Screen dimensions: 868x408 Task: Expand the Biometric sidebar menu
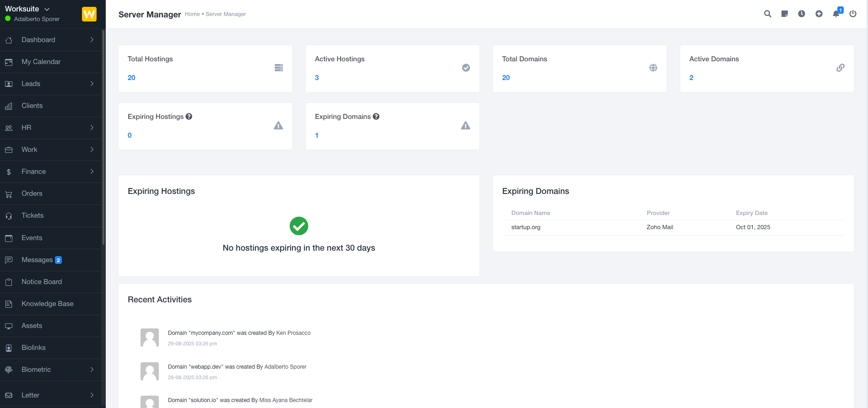50,370
